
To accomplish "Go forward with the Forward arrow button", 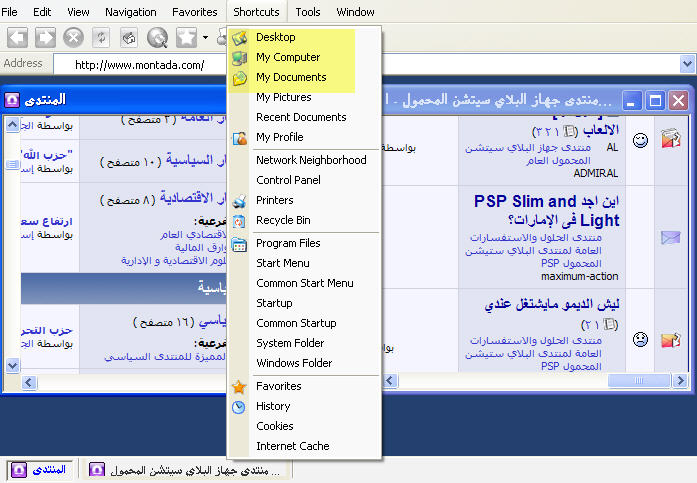I will pos(45,38).
